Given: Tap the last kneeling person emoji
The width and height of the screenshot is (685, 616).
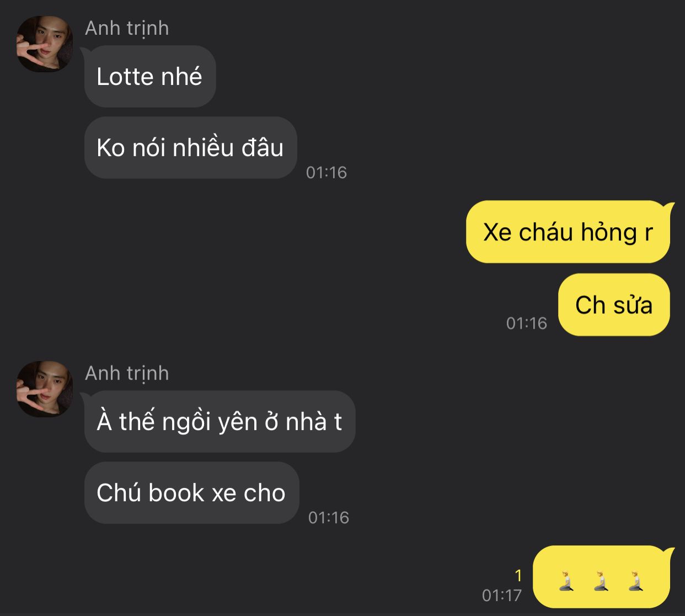Looking at the screenshot, I should 636,581.
